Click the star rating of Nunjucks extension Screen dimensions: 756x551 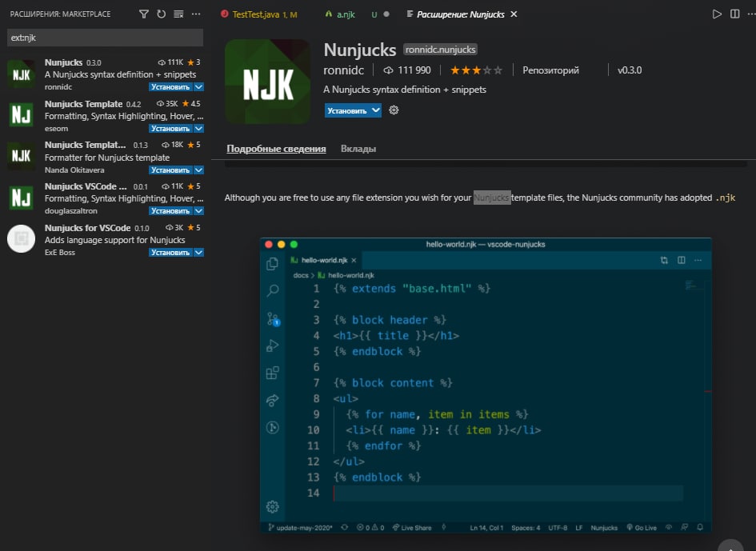476,70
